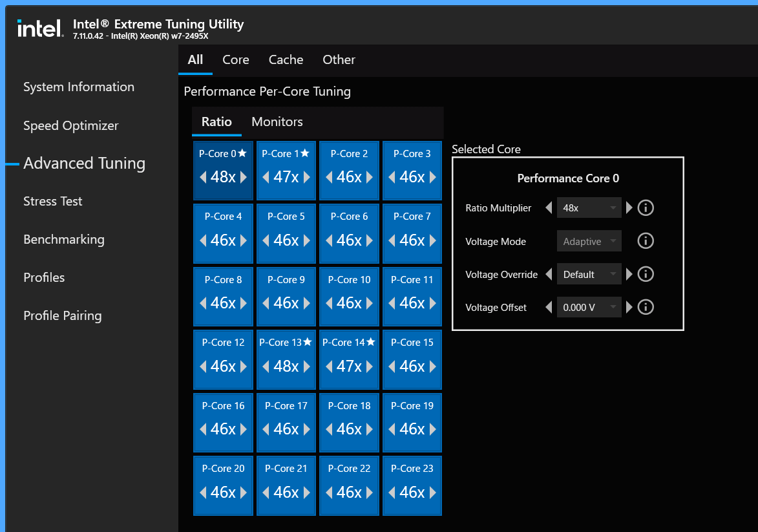The image size is (758, 532).
Task: Decrease Ratio Multiplier in Selected Core panel
Action: [x=549, y=208]
